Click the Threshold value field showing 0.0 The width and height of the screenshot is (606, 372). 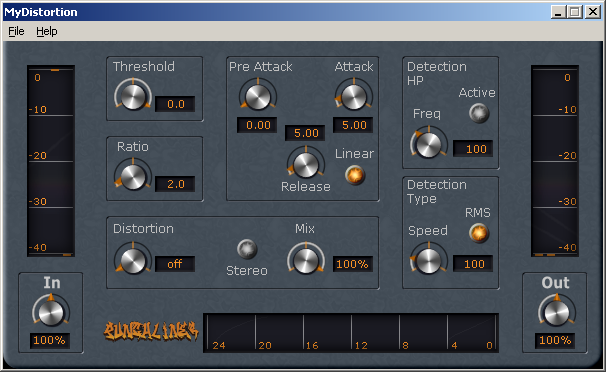pos(175,104)
